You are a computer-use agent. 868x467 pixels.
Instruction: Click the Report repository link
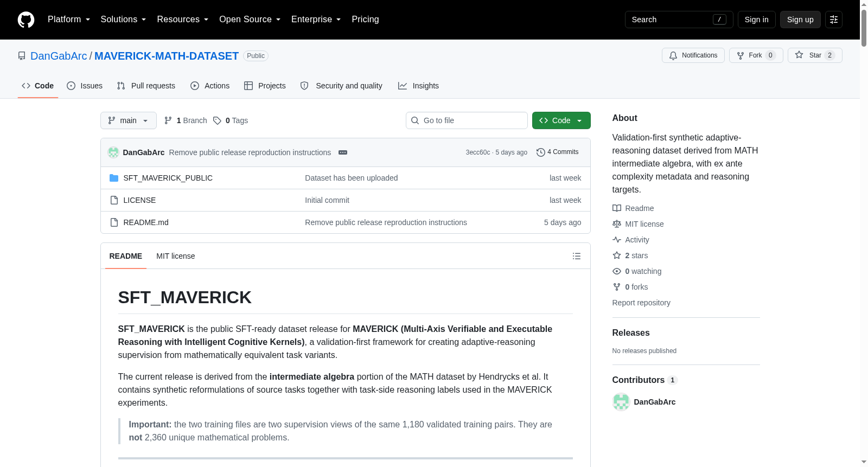coord(641,303)
